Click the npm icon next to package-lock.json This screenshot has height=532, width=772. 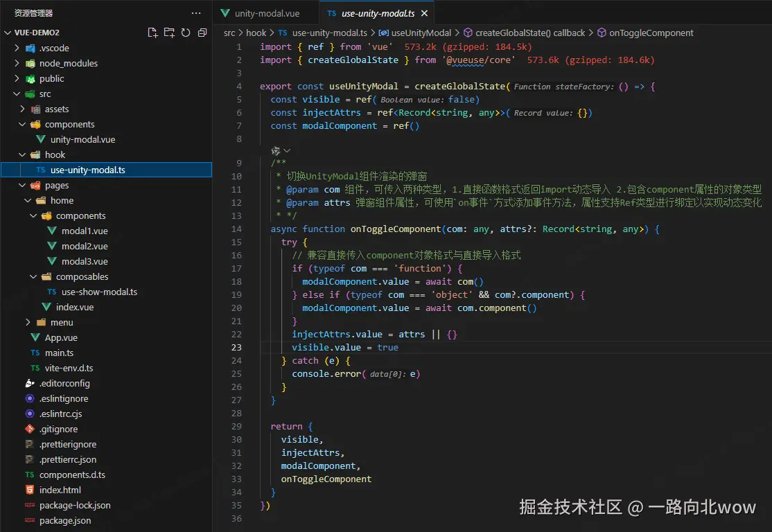[30, 506]
